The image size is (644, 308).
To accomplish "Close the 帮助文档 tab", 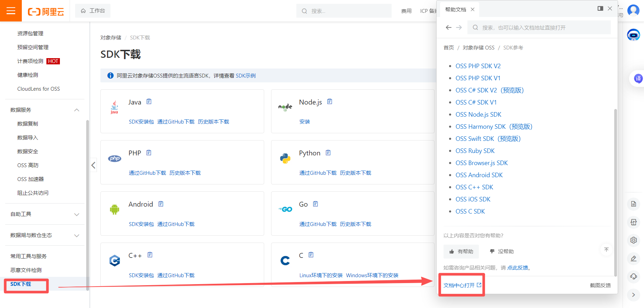I will coord(473,9).
